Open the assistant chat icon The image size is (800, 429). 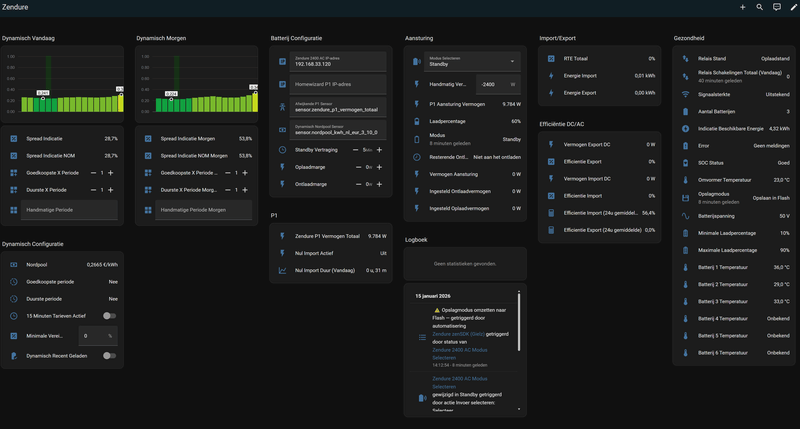tap(776, 7)
